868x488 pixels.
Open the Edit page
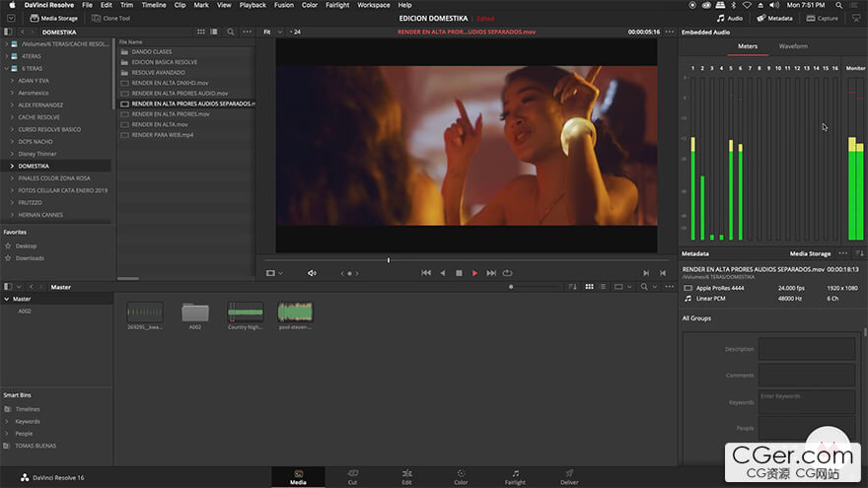(x=406, y=477)
